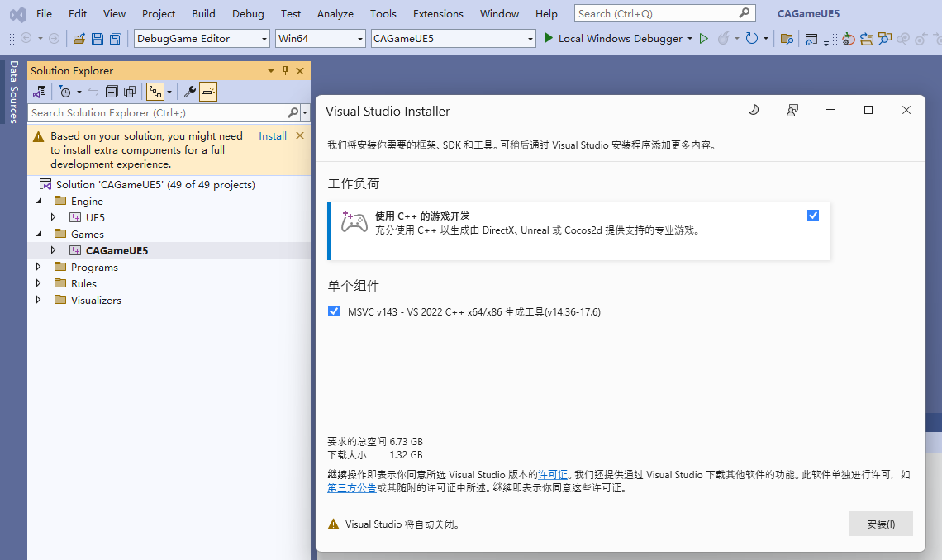Screen dimensions: 942x560
Task: Open Solution Explorer window position menu arrow
Action: (x=271, y=71)
